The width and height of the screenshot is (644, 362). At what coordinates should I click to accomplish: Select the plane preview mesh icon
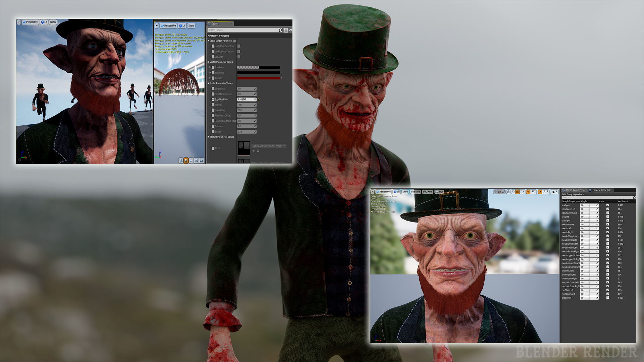[x=191, y=161]
